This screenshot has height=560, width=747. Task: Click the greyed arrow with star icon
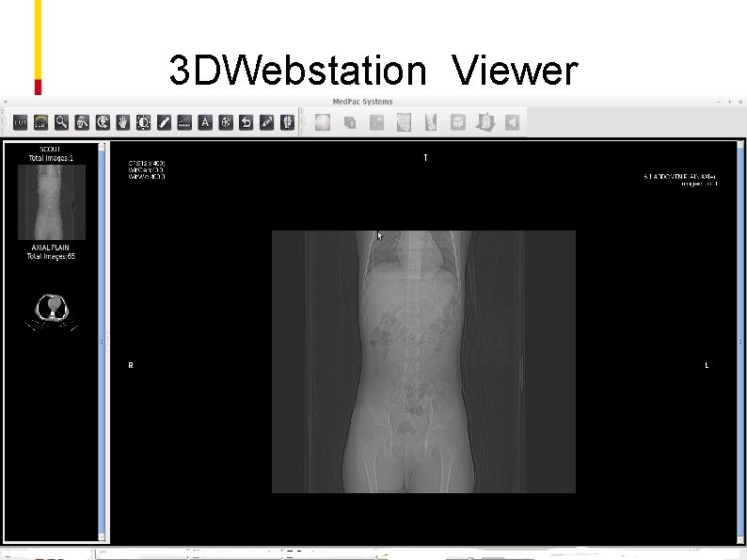click(376, 122)
